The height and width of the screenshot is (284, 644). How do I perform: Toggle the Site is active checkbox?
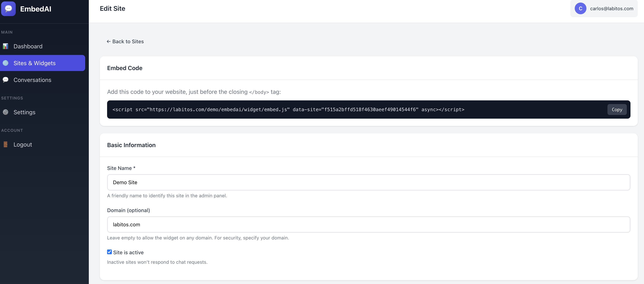109,252
